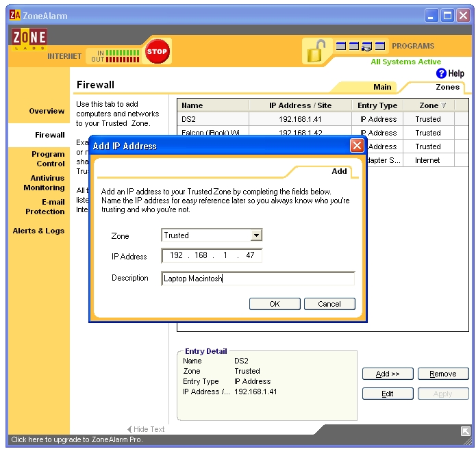Click the yellow Internet Lock padlock icon
The width and height of the screenshot is (476, 449).
(316, 51)
